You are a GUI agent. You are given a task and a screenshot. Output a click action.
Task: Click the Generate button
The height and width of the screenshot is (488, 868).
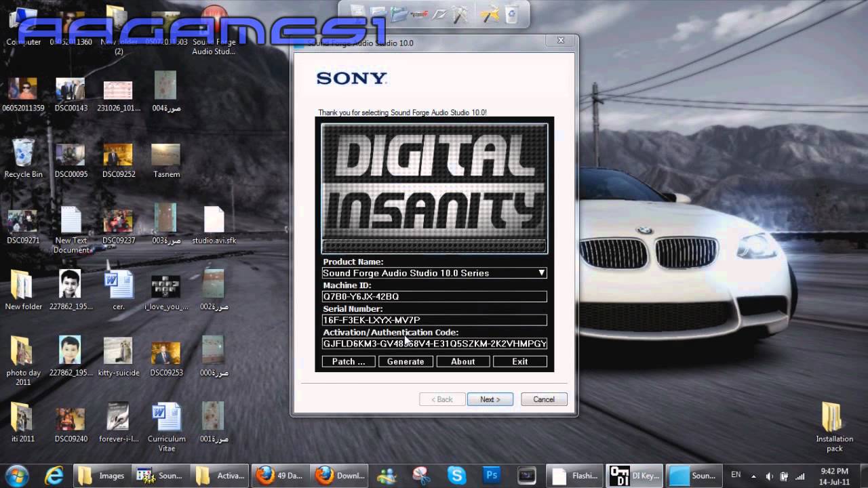click(406, 362)
